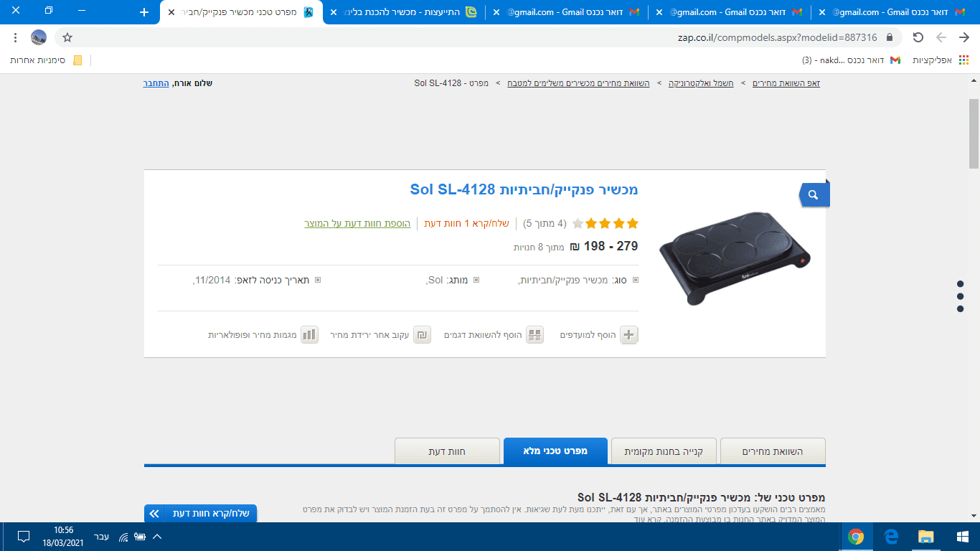The image size is (980, 551).
Task: Launch Microsoft Edge from the taskbar
Action: 891,537
